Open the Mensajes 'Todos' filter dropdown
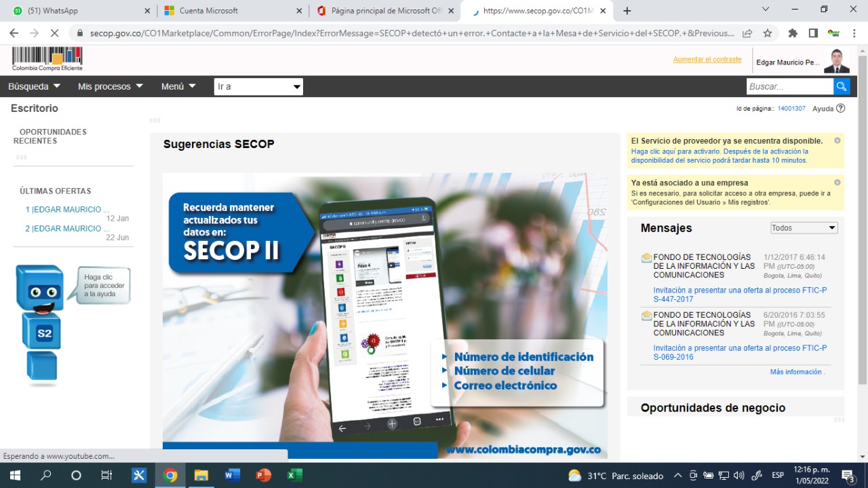Screen dimensions: 868x488 [804, 228]
